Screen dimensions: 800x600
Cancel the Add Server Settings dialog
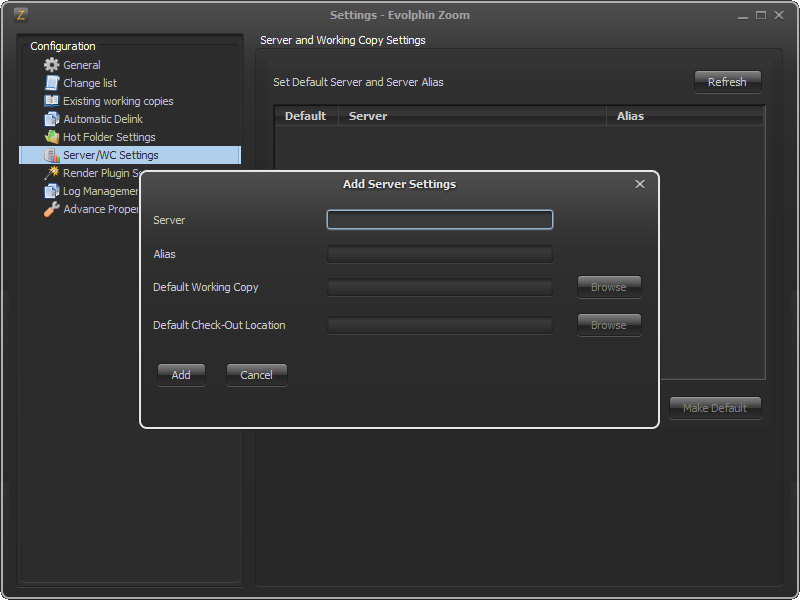(256, 375)
